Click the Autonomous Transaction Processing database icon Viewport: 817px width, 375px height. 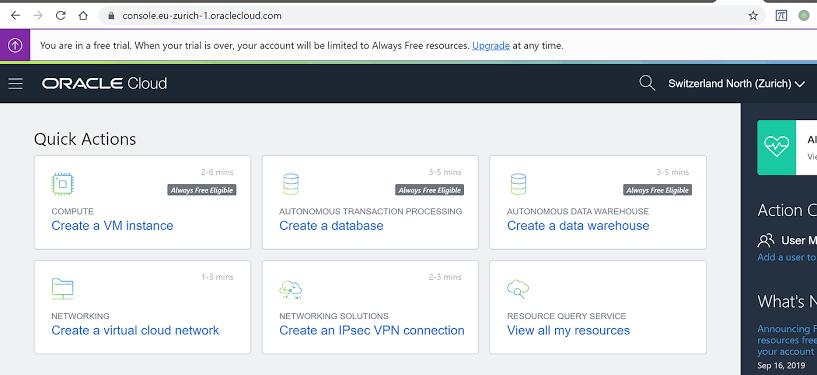291,184
